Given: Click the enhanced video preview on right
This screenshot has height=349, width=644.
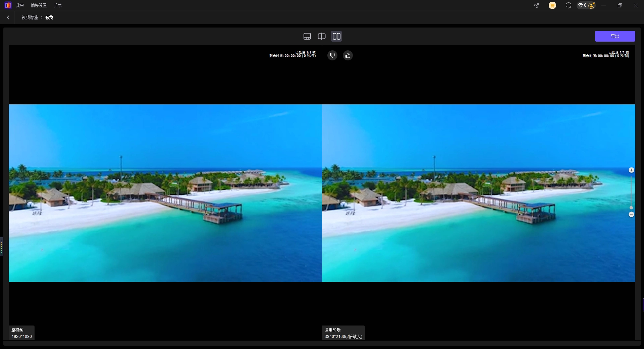Looking at the screenshot, I should point(478,193).
